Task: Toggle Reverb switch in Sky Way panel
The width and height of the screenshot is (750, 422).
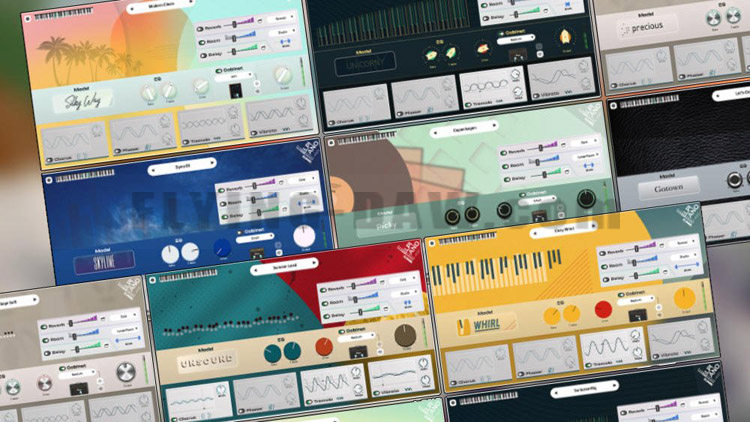Action: click(200, 29)
